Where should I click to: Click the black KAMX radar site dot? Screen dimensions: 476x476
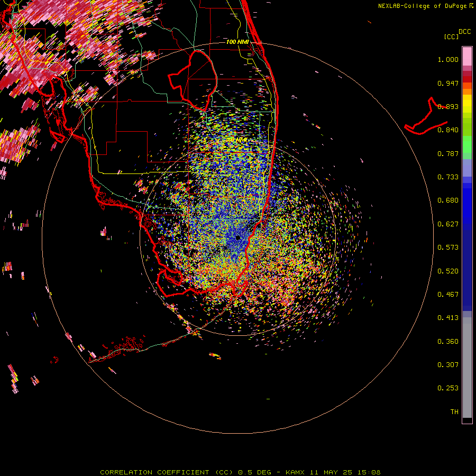[238, 237]
